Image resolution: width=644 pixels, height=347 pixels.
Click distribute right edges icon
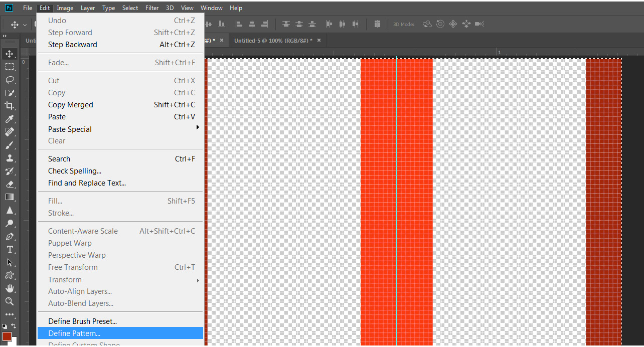355,24
